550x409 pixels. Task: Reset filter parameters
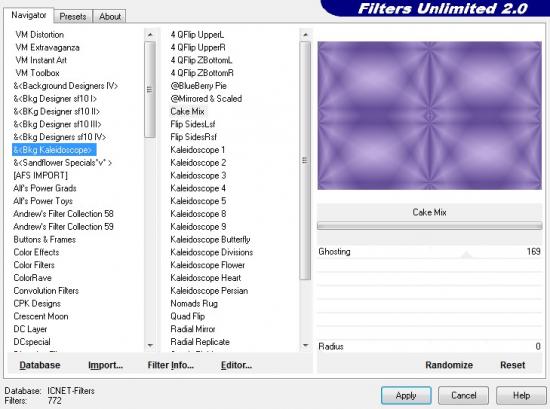(x=512, y=365)
